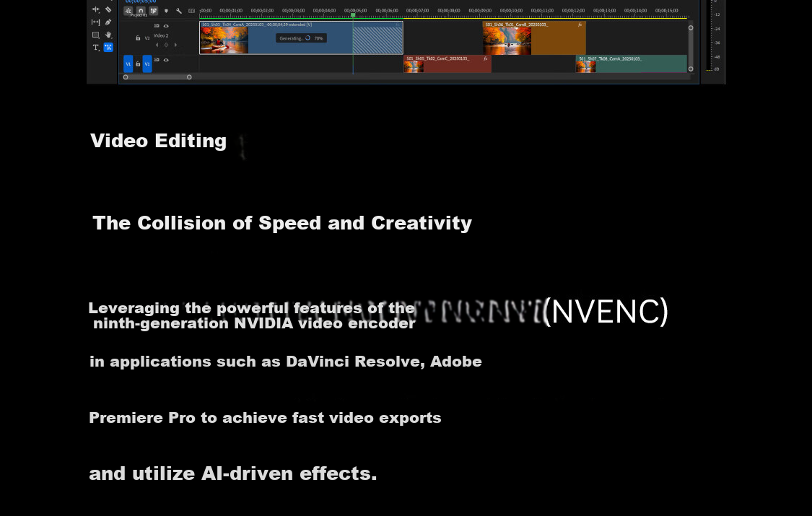Select the Hand tool
Screen dimensions: 812x516
pos(108,35)
